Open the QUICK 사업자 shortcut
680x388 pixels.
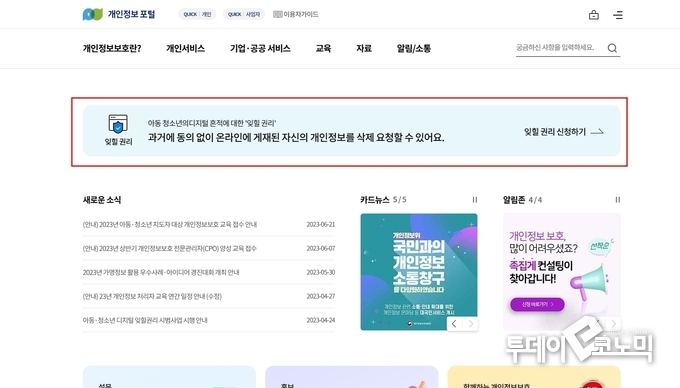click(244, 14)
